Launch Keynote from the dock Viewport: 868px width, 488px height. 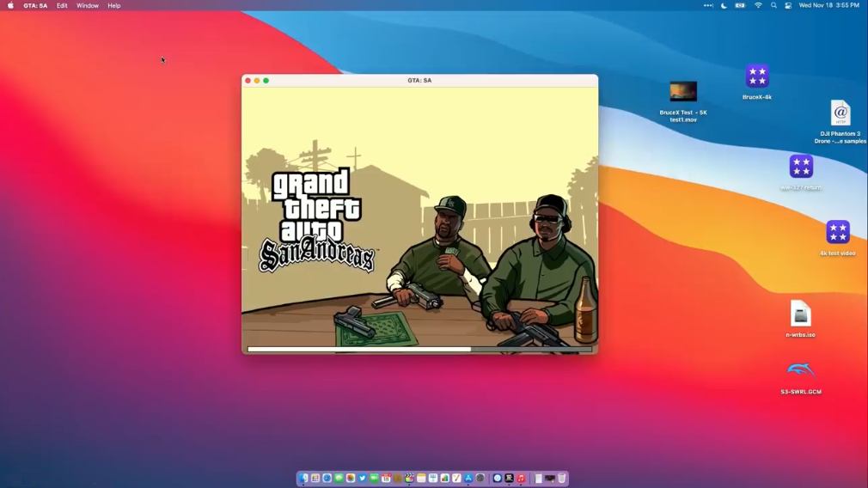click(x=433, y=478)
